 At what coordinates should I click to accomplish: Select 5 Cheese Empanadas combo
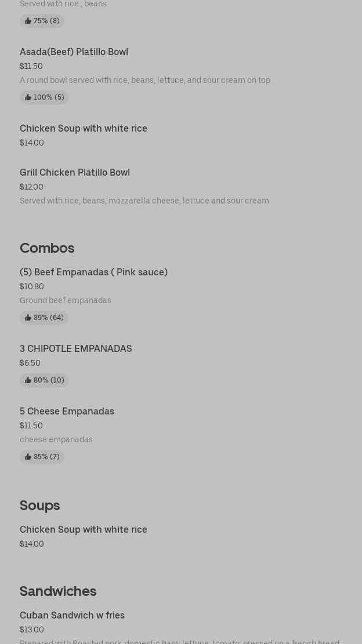[67, 412]
